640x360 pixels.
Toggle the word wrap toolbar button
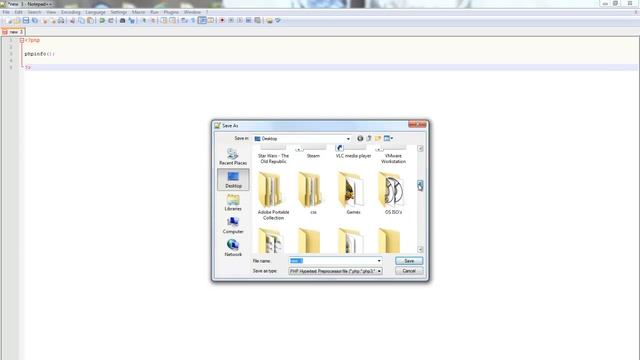tap(184, 20)
